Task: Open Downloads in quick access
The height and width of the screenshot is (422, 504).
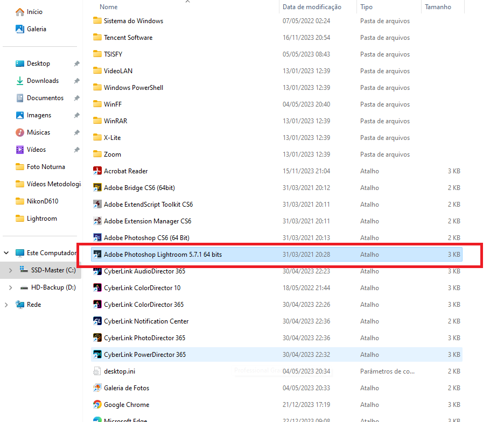Action: click(37, 81)
